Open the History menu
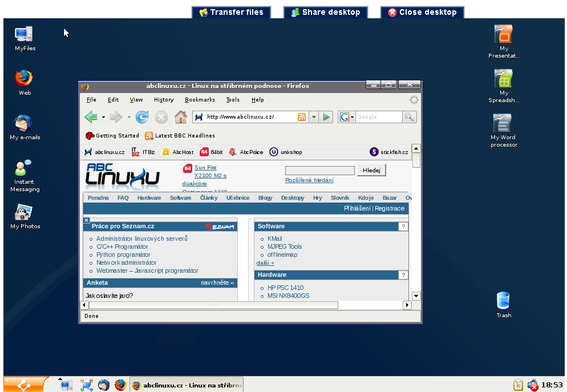Viewport: 567px width, 392px height. 164,100
